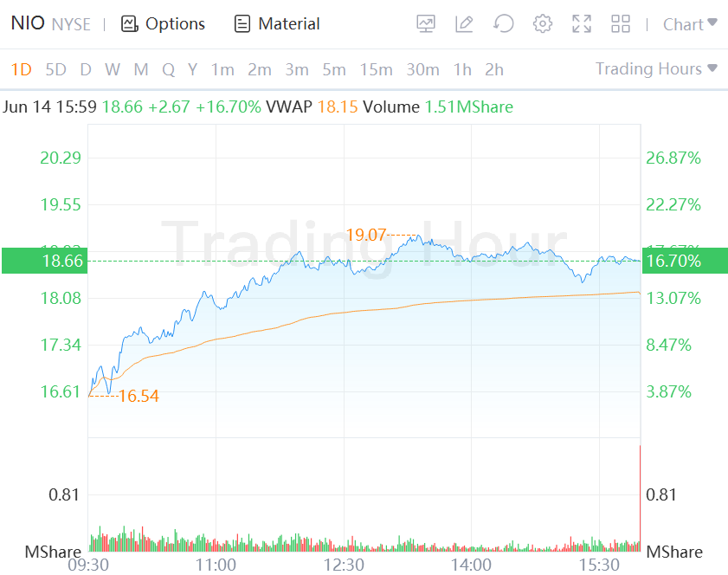Open the Trading Hours dropdown
This screenshot has height=575, width=728.
[x=656, y=69]
